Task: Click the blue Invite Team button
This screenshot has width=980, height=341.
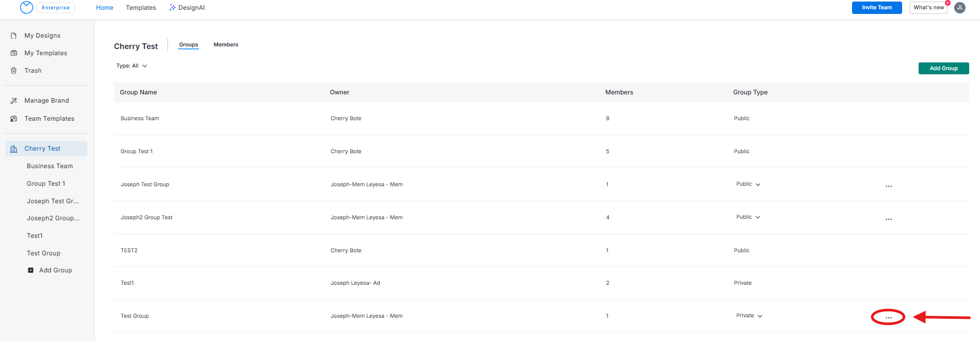Action: [x=876, y=8]
